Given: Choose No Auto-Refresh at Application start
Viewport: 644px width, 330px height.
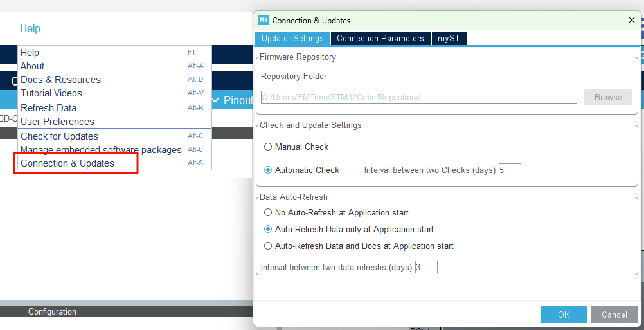Looking at the screenshot, I should [268, 212].
